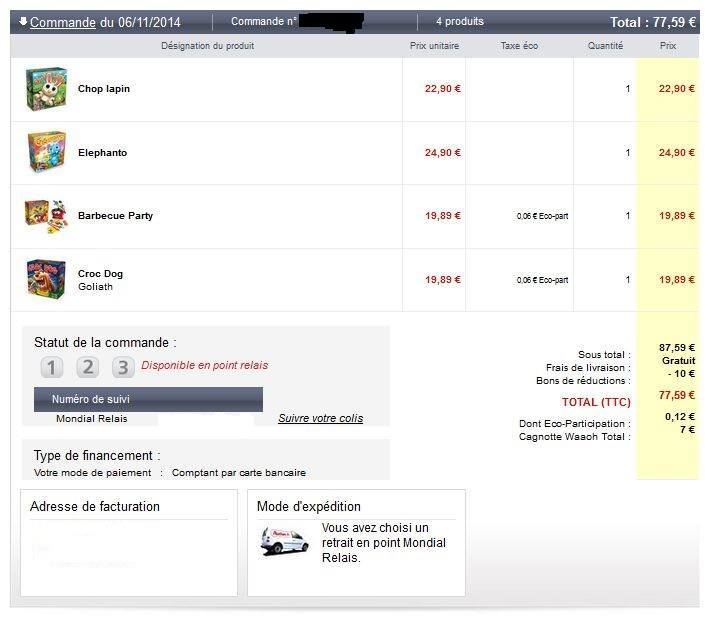Follow the 'Suivre votre colis' tracking link
The image size is (716, 617).
pos(320,418)
